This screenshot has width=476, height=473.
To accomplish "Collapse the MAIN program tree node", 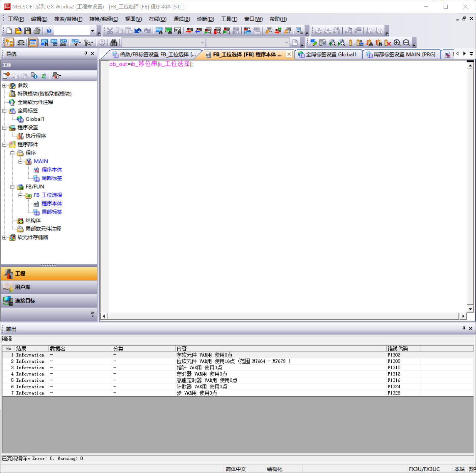I will point(21,161).
